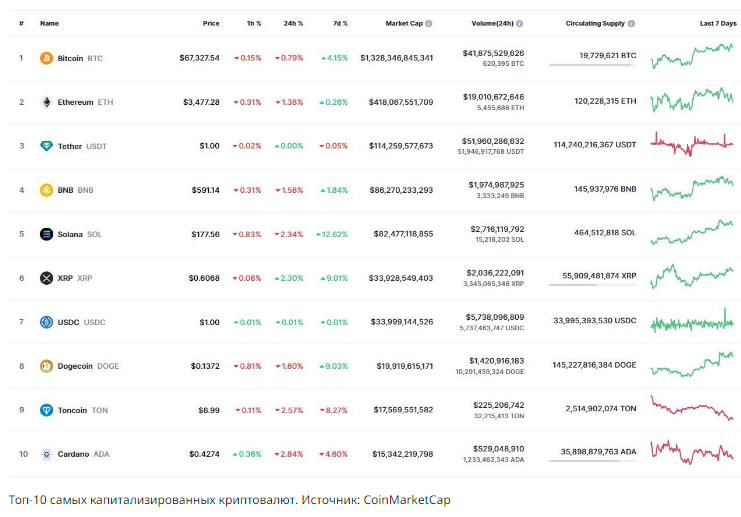Viewport: 741px width, 517px height.
Task: Click the Bitcoin 7-day sparkline chart
Action: tap(692, 56)
